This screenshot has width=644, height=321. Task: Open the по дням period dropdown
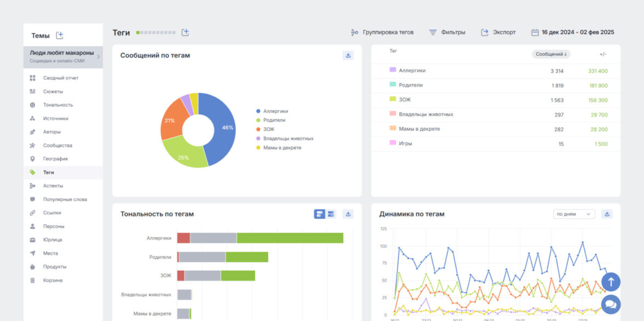[x=573, y=214]
